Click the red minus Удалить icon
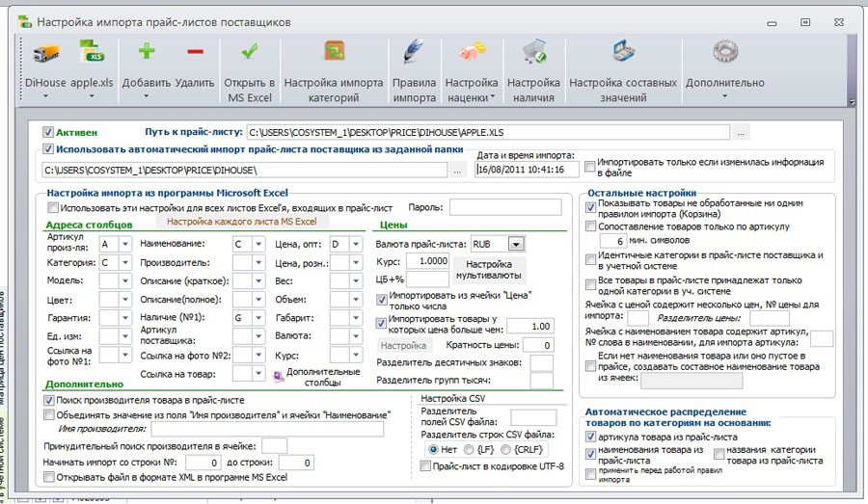868x504 pixels. (195, 52)
